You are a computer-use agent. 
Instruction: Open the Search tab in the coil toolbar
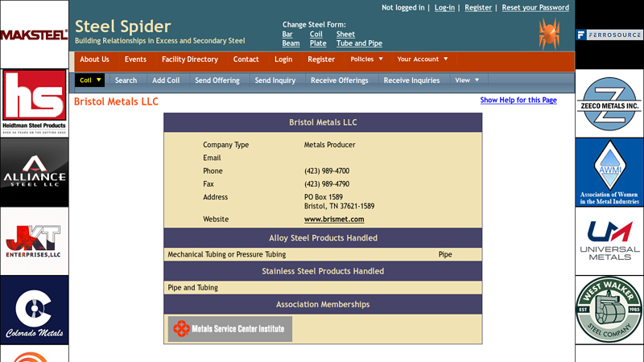126,80
